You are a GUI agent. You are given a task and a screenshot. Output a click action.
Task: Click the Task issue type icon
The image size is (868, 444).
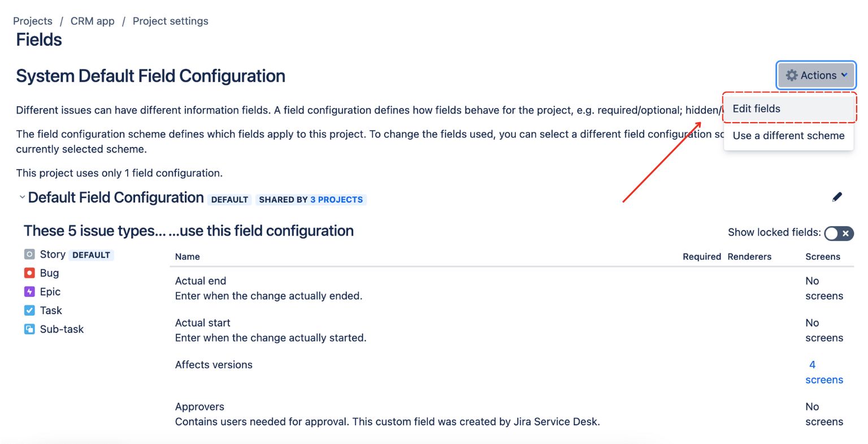29,310
